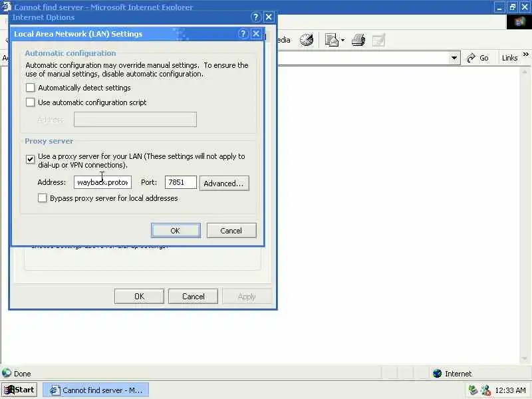Tick Bypass proxy server for local addresses

pyautogui.click(x=42, y=198)
